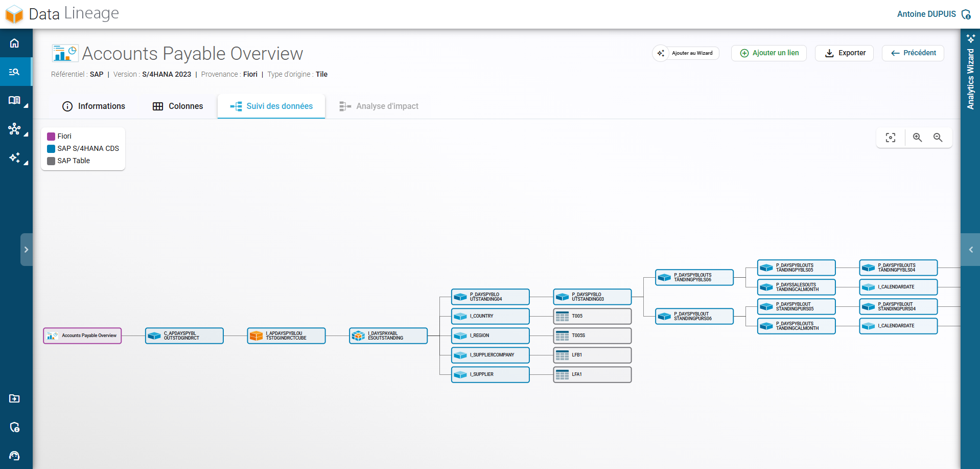
Task: Open the glossary (book) icon in the sidebar
Action: (x=15, y=100)
